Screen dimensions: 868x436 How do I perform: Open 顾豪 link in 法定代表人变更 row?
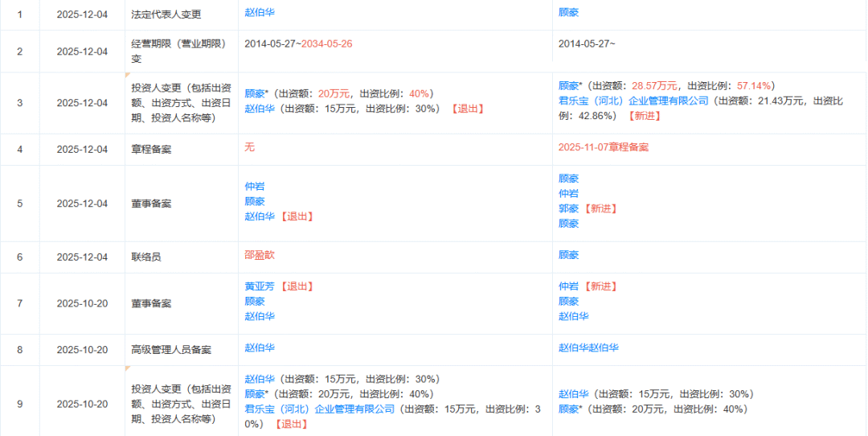tap(568, 13)
